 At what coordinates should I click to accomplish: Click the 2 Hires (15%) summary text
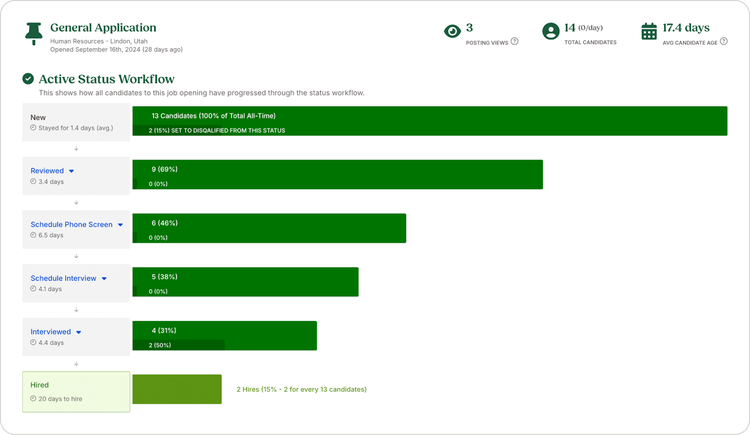pyautogui.click(x=301, y=390)
